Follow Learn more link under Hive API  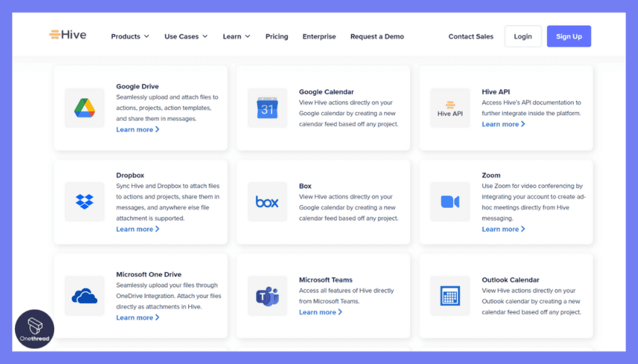click(503, 124)
